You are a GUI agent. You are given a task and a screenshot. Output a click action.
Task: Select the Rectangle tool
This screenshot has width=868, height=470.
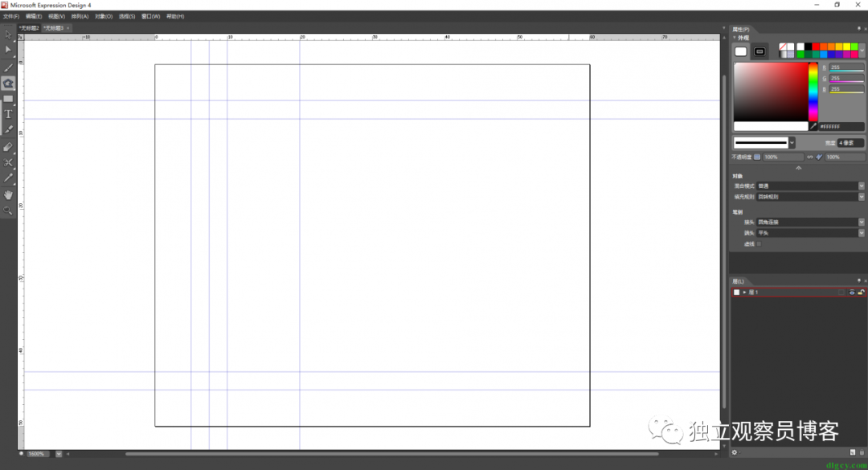(x=8, y=99)
